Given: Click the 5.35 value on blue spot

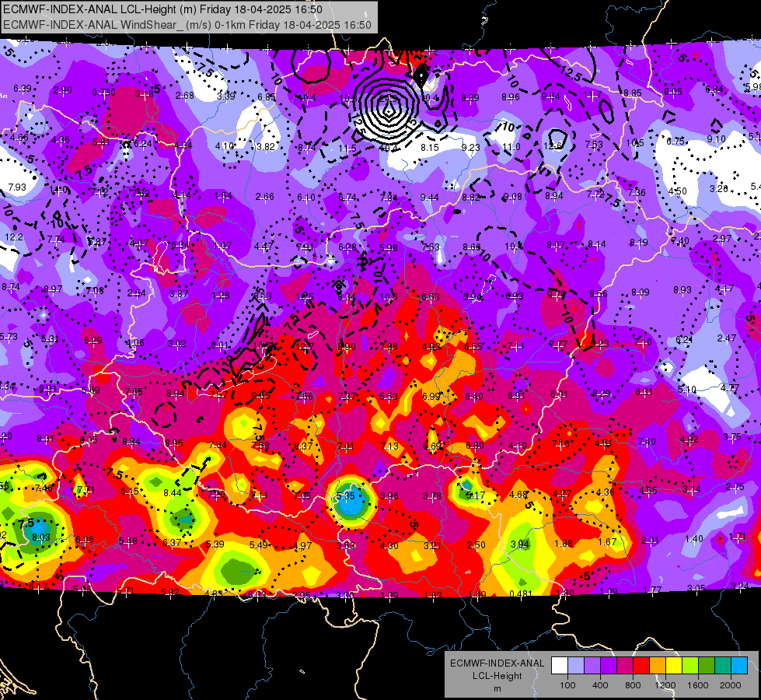Looking at the screenshot, I should point(346,496).
